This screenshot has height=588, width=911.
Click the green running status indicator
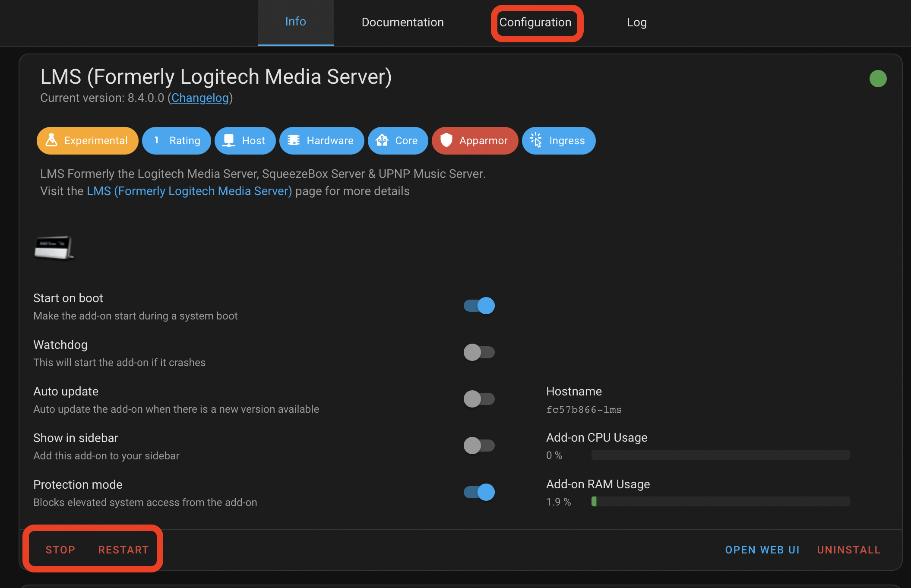pos(878,79)
